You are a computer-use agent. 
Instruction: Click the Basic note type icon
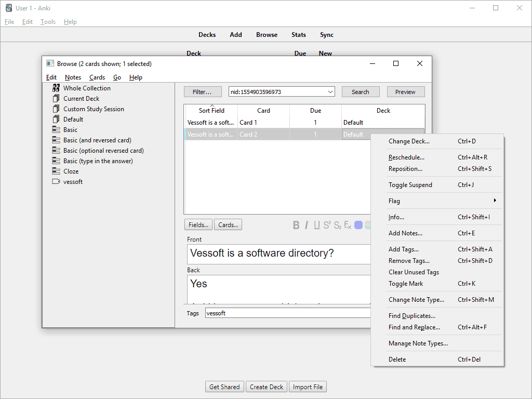point(56,129)
